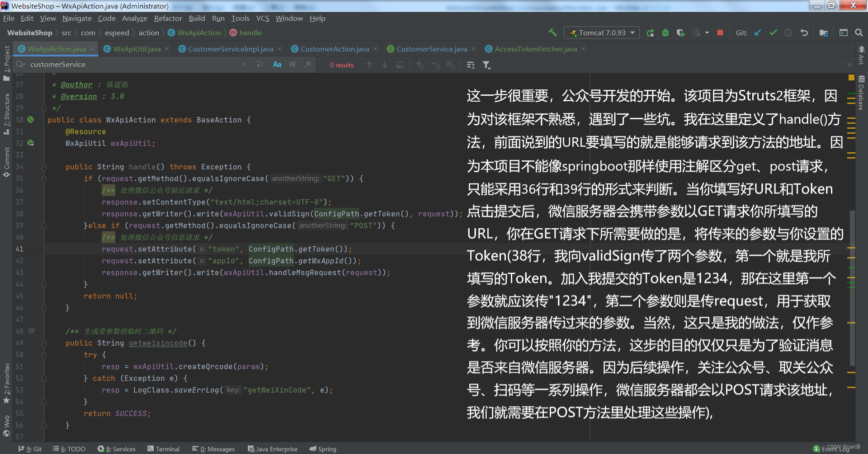868x454 pixels.
Task: Open the Structure tool window
Action: click(6, 114)
